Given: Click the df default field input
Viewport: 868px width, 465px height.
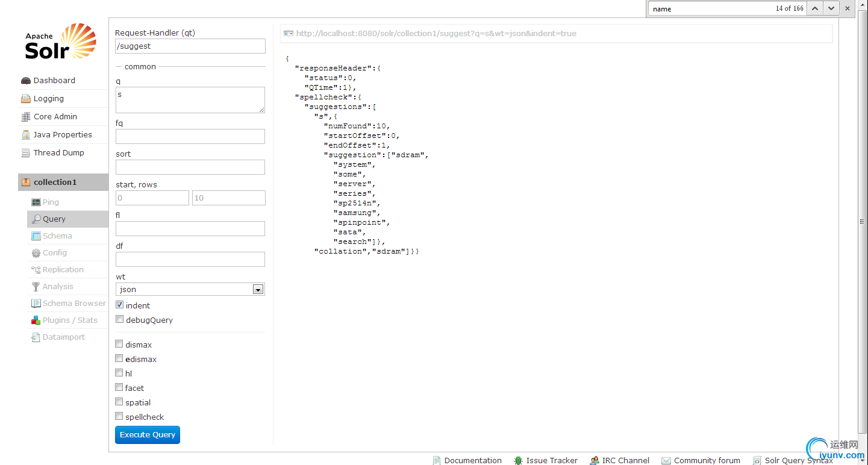Looking at the screenshot, I should pos(190,259).
